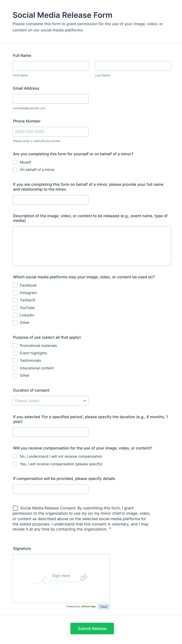This screenshot has width=182, height=644.
Task: Check the Facebook platform checkbox
Action: tap(15, 285)
